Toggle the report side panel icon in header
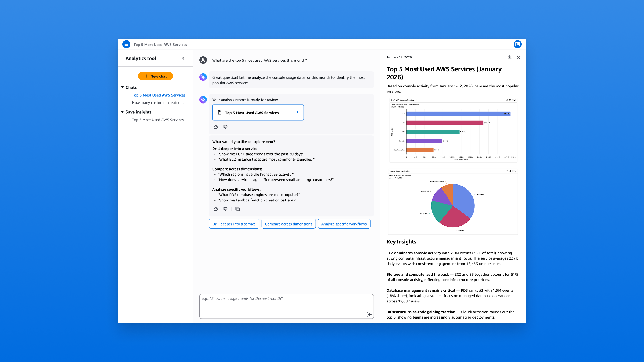Screen dimensions: 644x362 point(517,44)
